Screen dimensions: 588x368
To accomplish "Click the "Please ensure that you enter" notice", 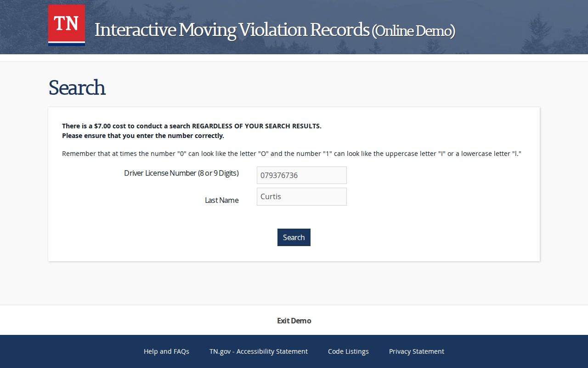I will point(143,136).
